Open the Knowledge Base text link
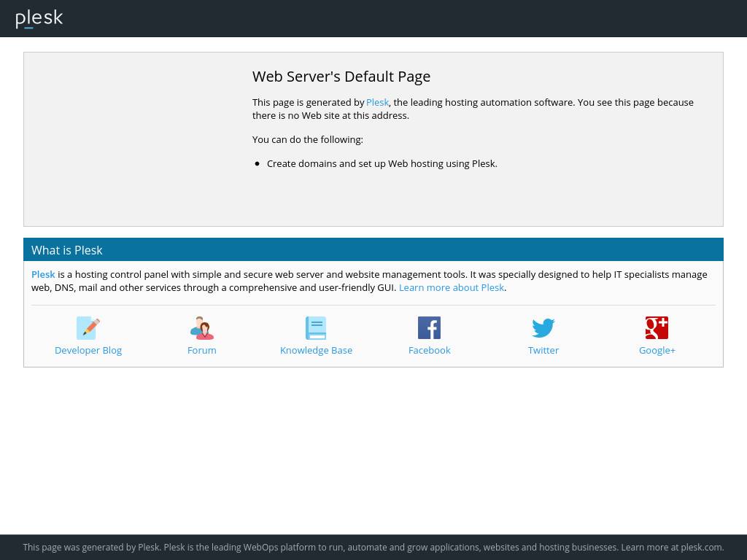Viewport: 747px width, 560px height. 316,351
